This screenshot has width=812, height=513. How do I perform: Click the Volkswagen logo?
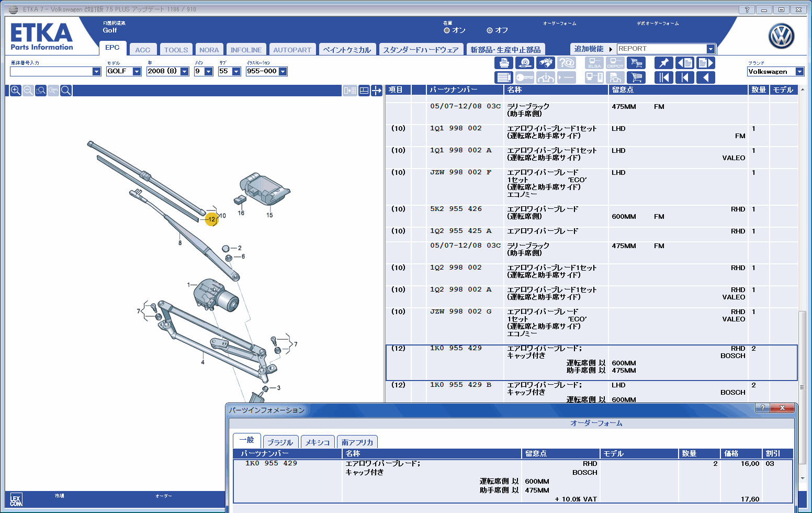coord(781,36)
